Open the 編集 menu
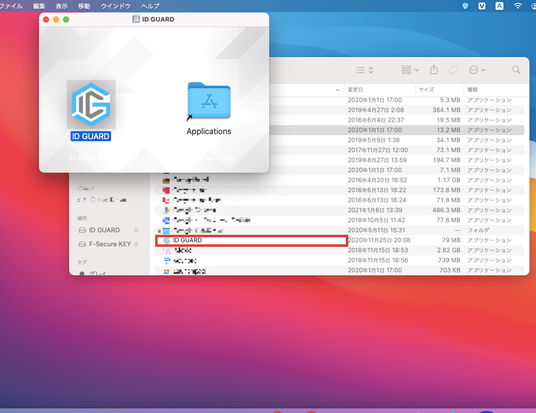The width and height of the screenshot is (536, 413). (x=39, y=6)
